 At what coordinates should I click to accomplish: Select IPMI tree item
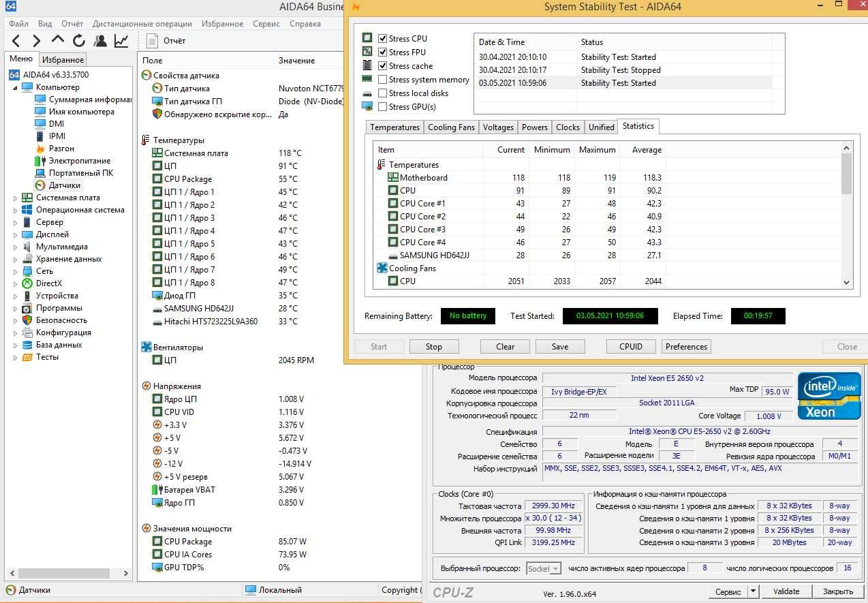57,136
